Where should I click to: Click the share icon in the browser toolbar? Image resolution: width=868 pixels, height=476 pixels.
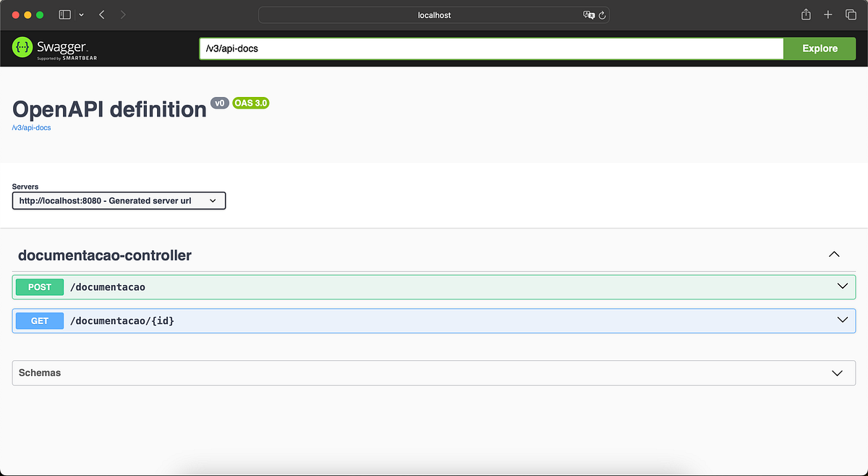click(805, 14)
